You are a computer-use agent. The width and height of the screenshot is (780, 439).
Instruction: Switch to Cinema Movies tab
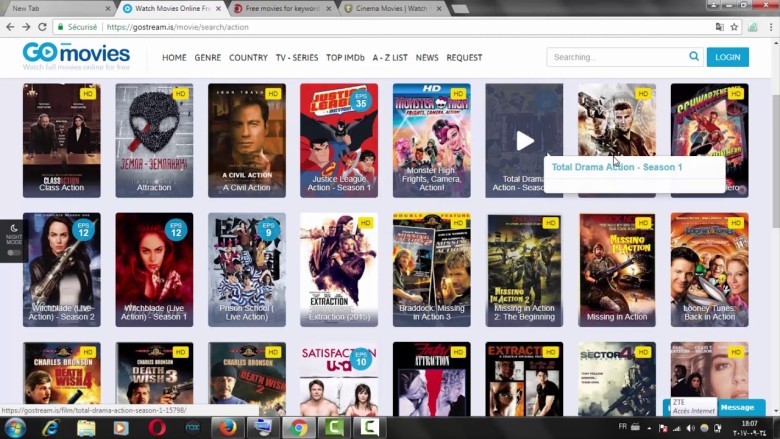coord(391,8)
